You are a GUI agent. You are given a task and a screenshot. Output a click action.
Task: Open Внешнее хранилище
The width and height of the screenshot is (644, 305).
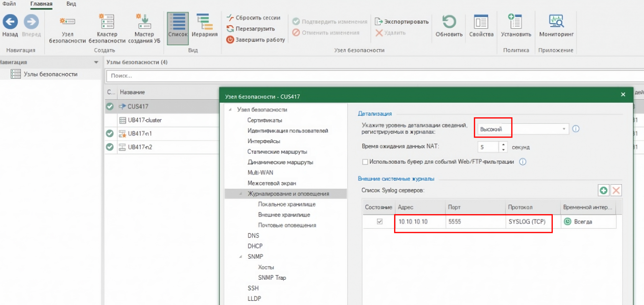coord(284,215)
